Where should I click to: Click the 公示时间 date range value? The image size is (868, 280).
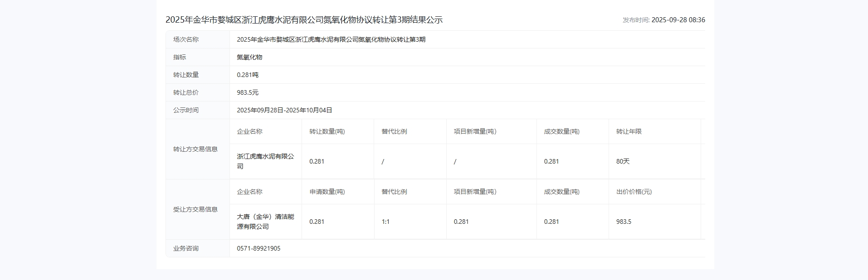pos(284,110)
